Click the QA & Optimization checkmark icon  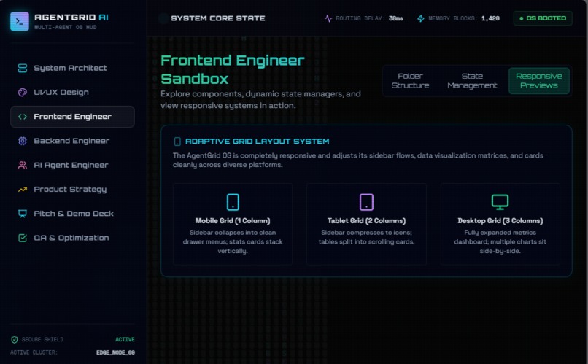pyautogui.click(x=23, y=238)
